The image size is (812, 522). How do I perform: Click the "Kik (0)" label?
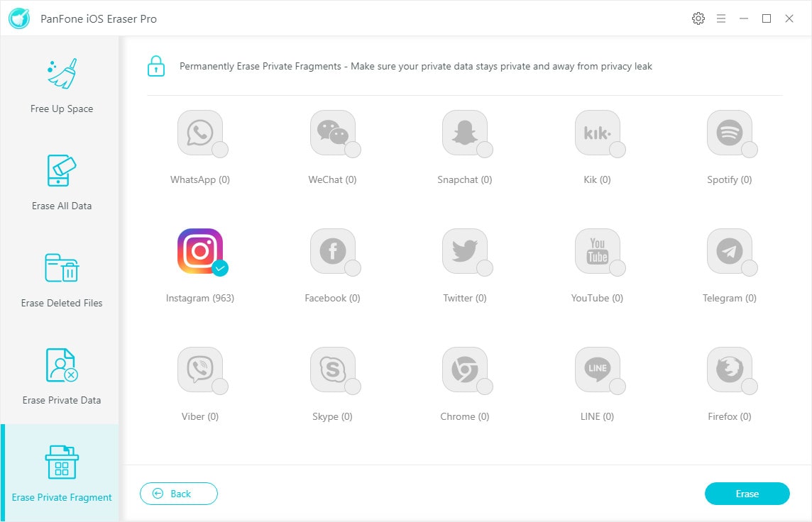click(x=597, y=179)
